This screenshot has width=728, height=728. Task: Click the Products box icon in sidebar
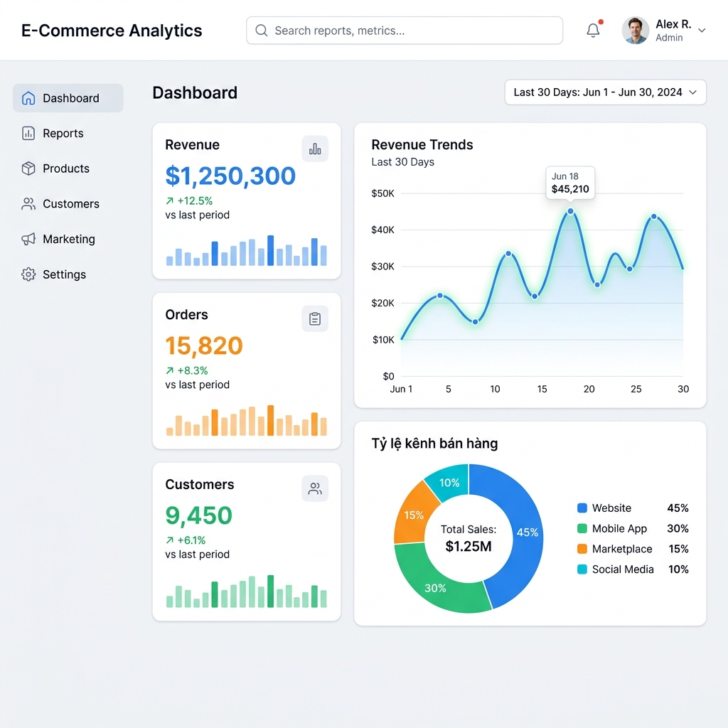28,168
